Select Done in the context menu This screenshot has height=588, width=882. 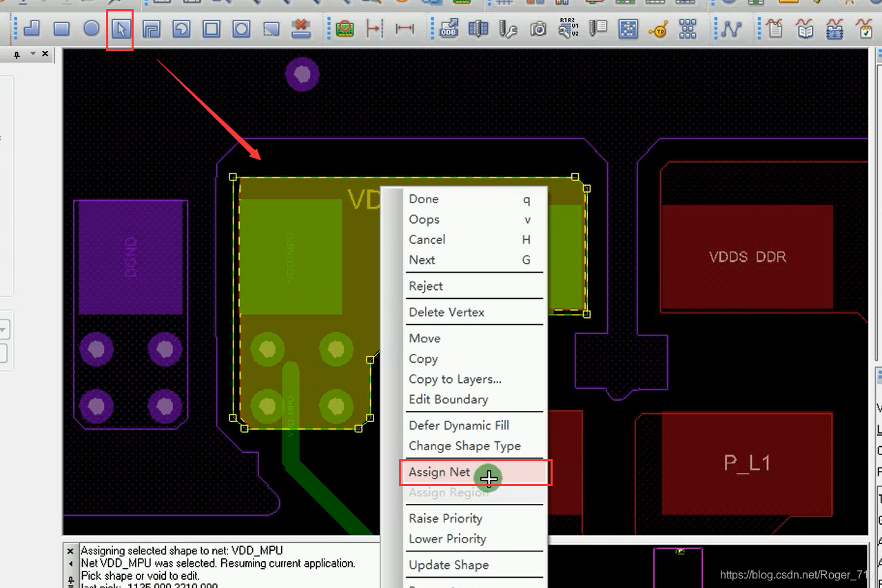coord(424,199)
